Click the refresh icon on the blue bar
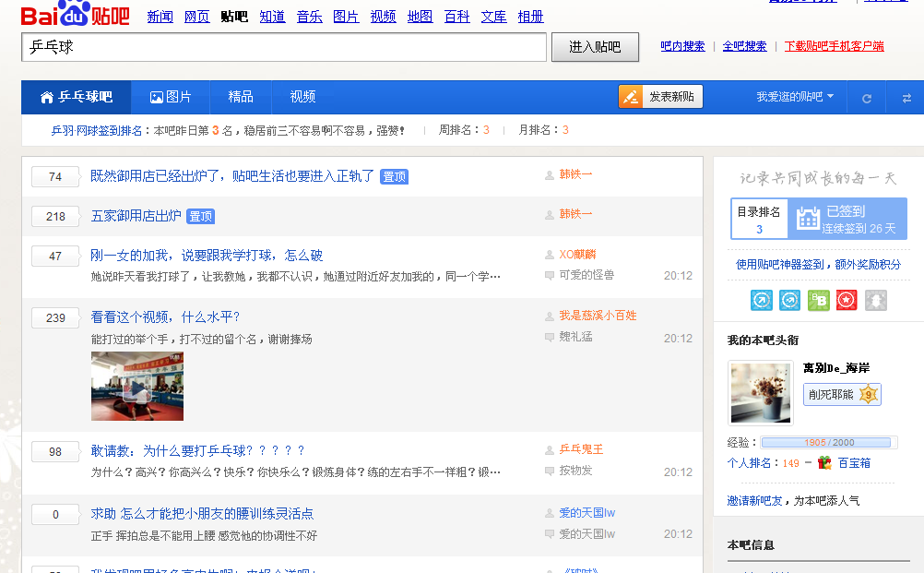This screenshot has height=573, width=924. (867, 97)
